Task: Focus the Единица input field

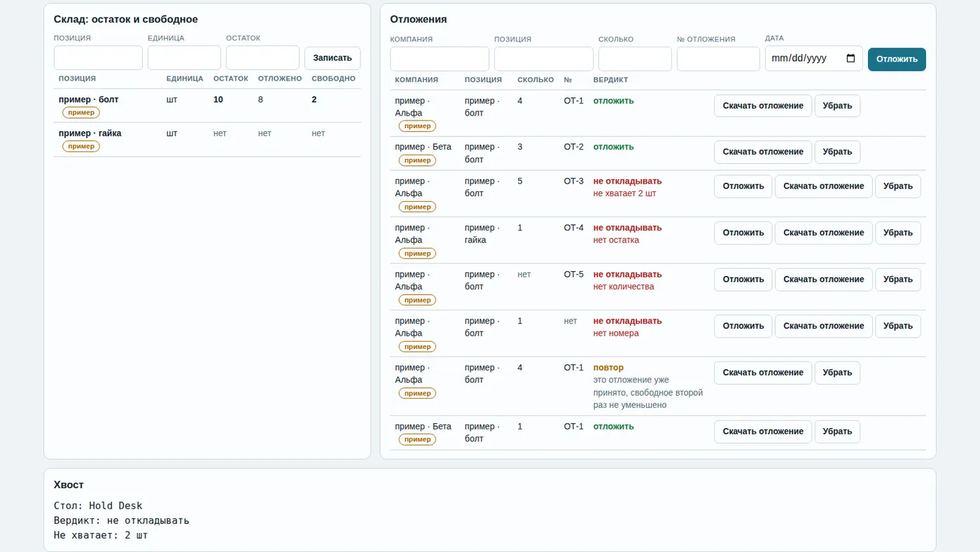Action: tap(184, 58)
